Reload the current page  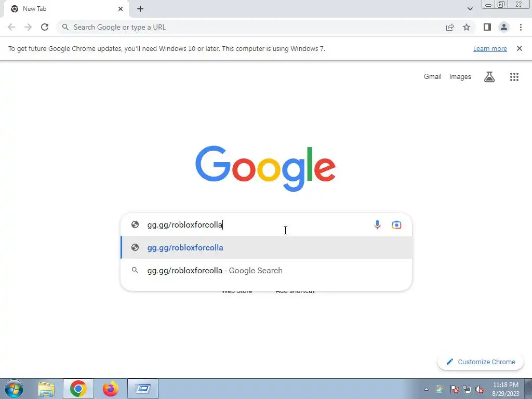click(x=45, y=27)
